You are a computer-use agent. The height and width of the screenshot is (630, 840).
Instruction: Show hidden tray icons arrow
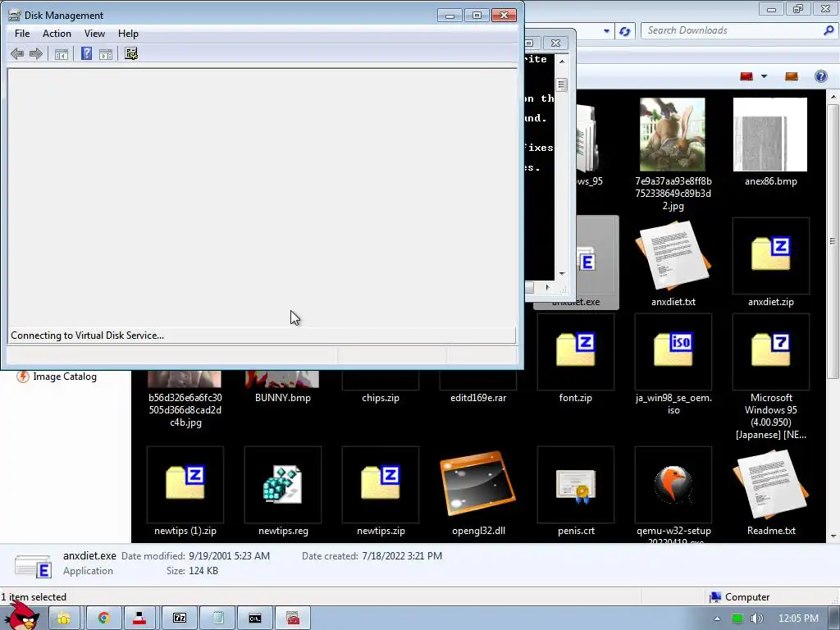point(717,619)
